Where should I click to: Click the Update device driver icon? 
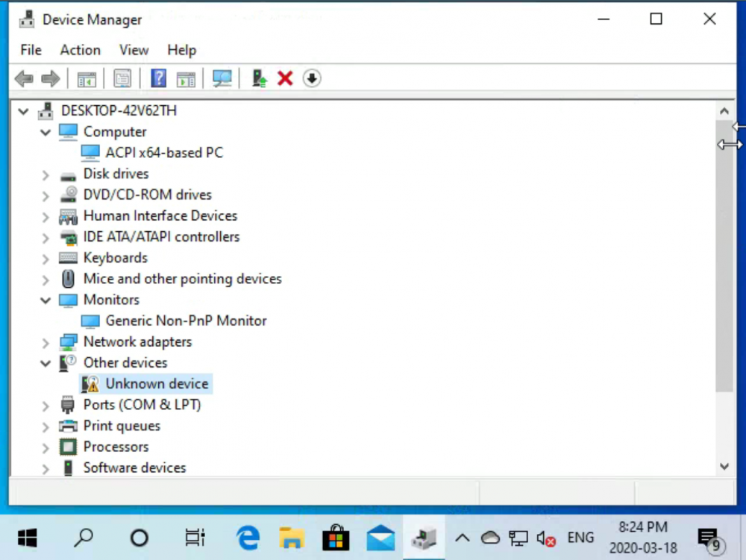[260, 78]
